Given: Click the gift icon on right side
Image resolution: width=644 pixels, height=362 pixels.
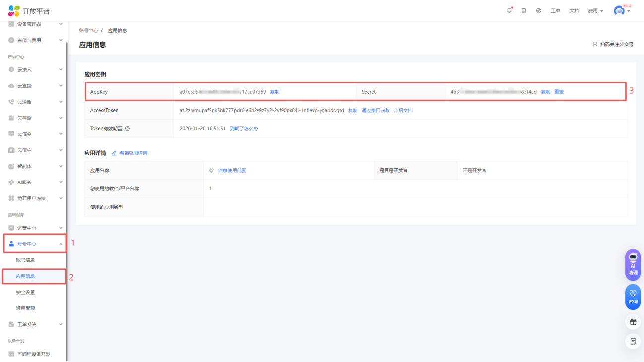Looking at the screenshot, I should point(633,322).
